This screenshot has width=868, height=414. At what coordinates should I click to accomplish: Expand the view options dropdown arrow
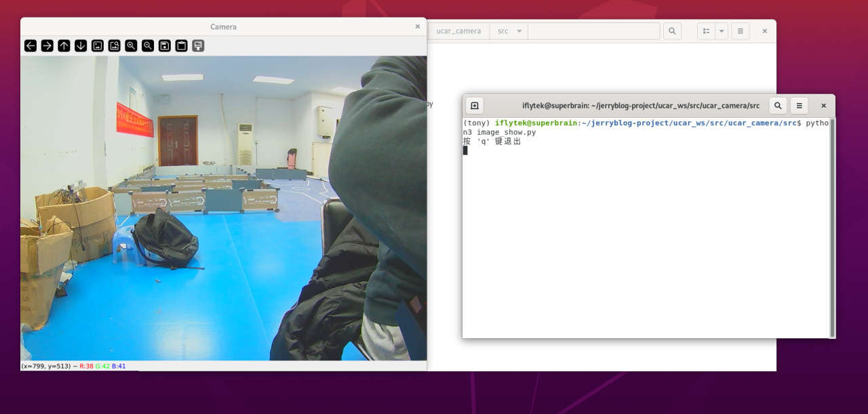click(722, 31)
